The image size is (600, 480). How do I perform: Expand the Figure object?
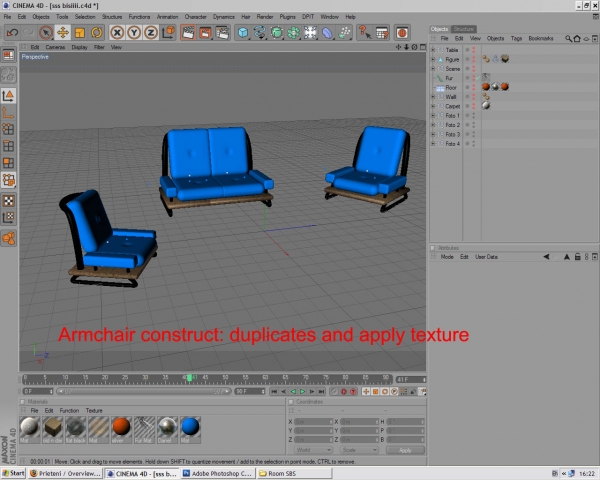tap(433, 59)
